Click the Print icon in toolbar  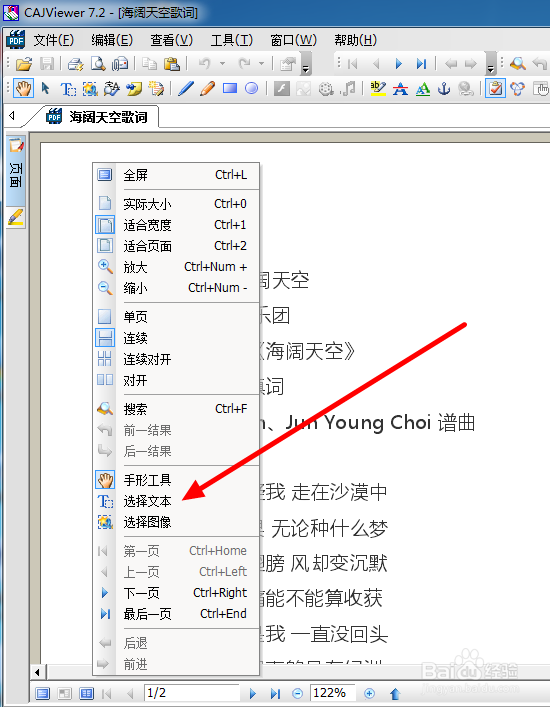(75, 64)
